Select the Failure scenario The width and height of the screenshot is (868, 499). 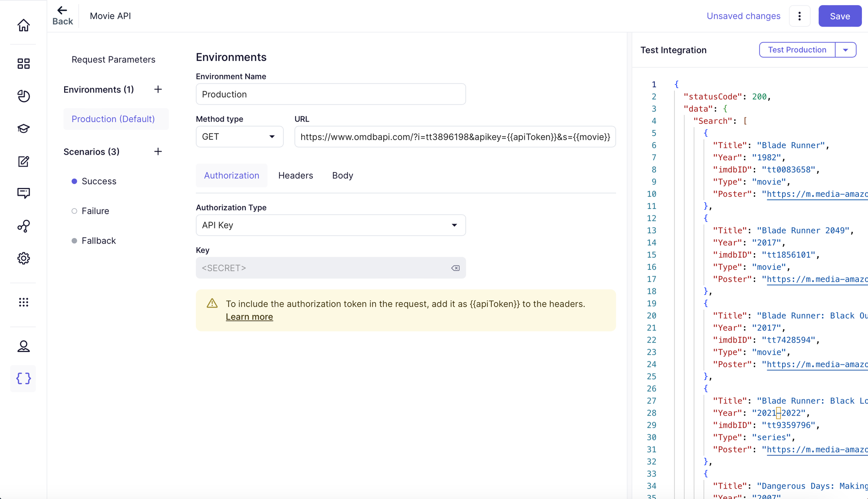[x=95, y=211]
